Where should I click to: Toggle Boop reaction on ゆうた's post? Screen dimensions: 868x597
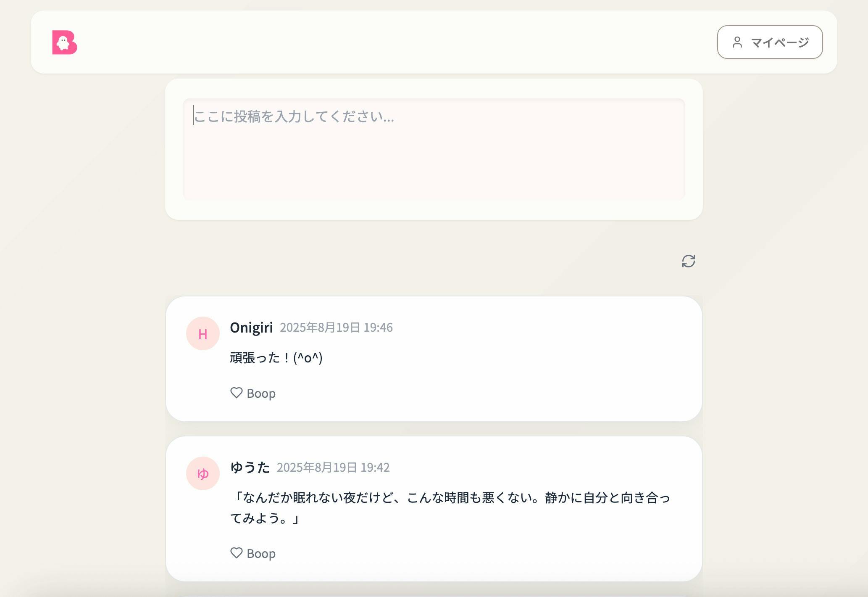[x=253, y=553]
